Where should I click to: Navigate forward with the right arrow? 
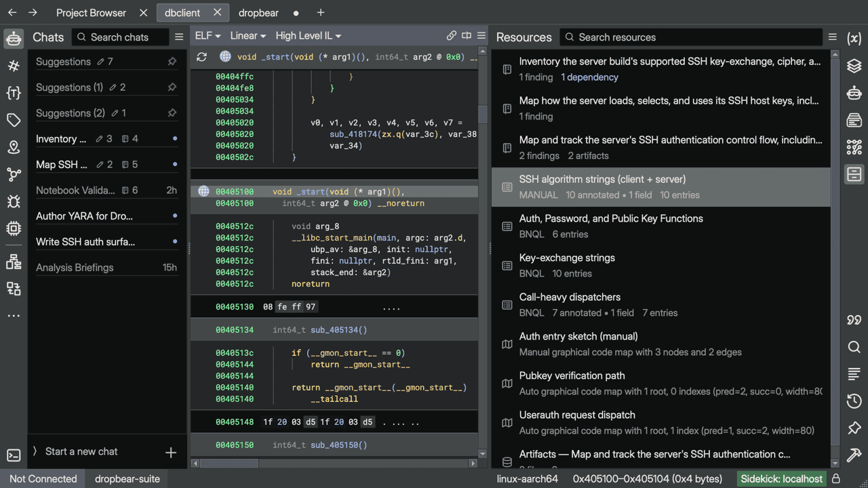[33, 12]
